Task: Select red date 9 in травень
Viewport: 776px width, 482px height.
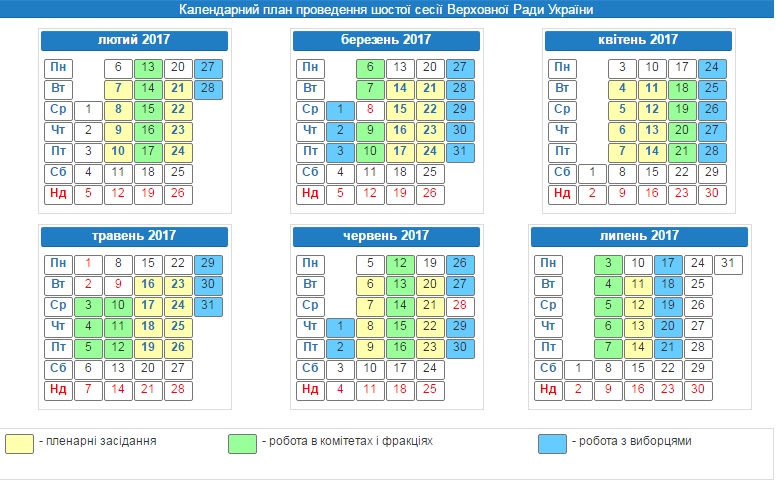Action: coord(118,286)
